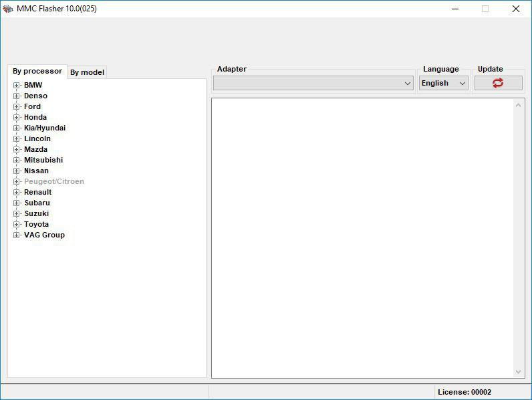Maximize the MMC Flasher window

click(485, 9)
